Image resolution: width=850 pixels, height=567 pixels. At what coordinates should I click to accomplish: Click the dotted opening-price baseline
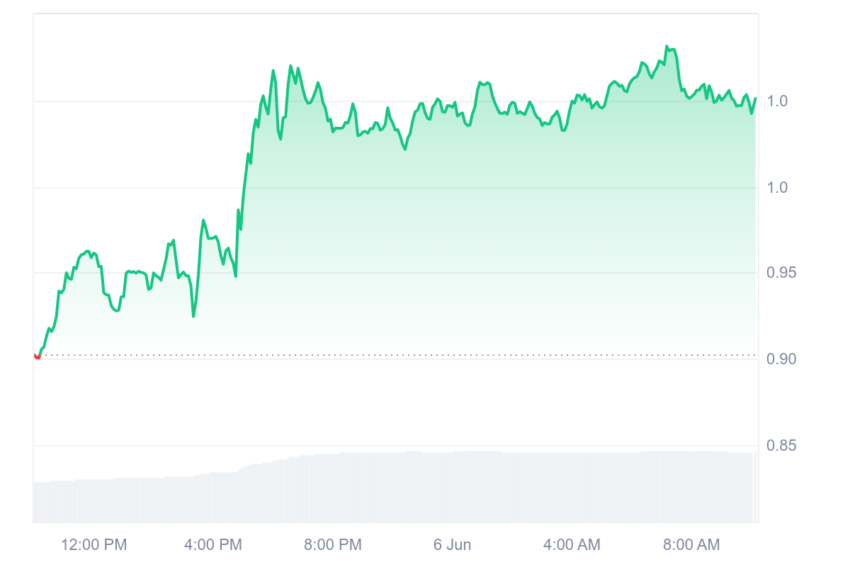[398, 356]
